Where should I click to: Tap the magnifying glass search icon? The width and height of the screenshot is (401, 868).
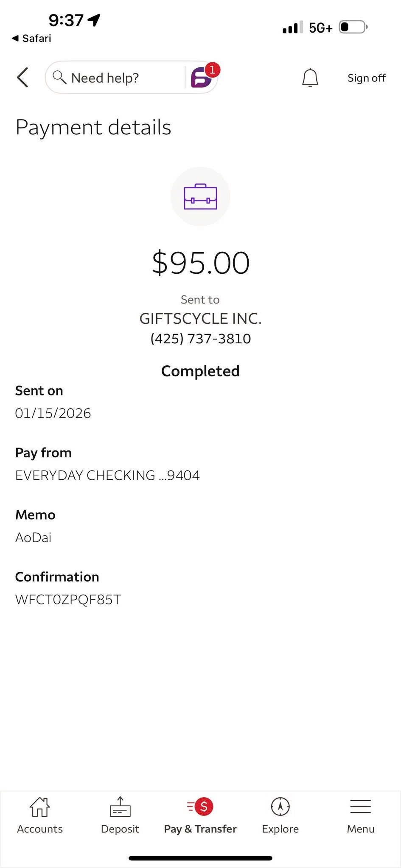[59, 77]
